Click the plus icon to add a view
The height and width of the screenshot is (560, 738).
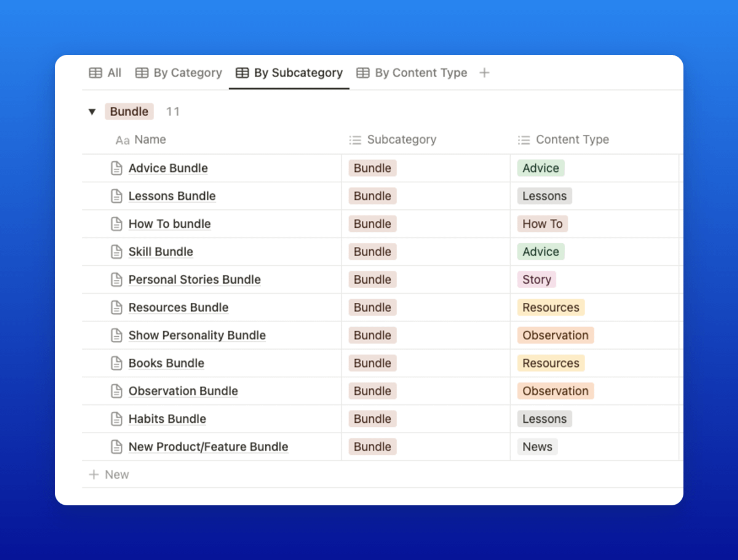pos(484,73)
